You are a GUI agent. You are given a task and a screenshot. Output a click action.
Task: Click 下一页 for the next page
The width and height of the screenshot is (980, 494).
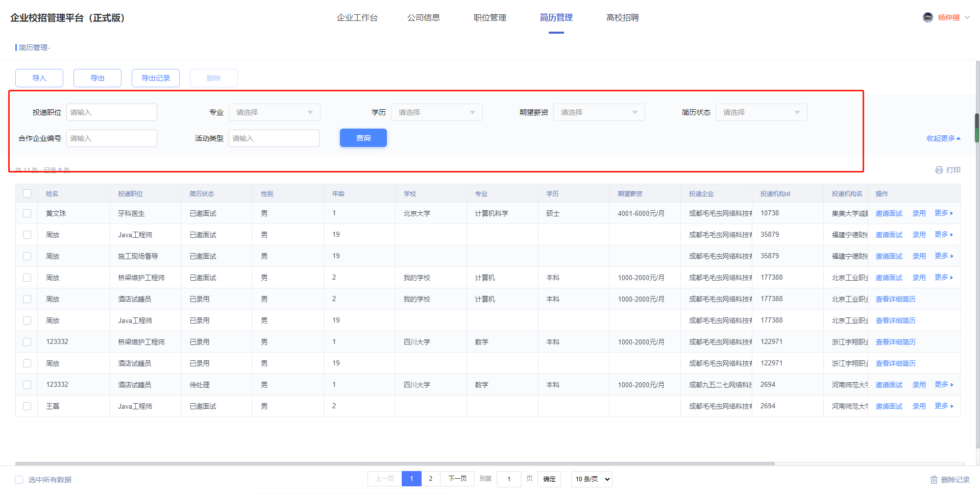[457, 479]
